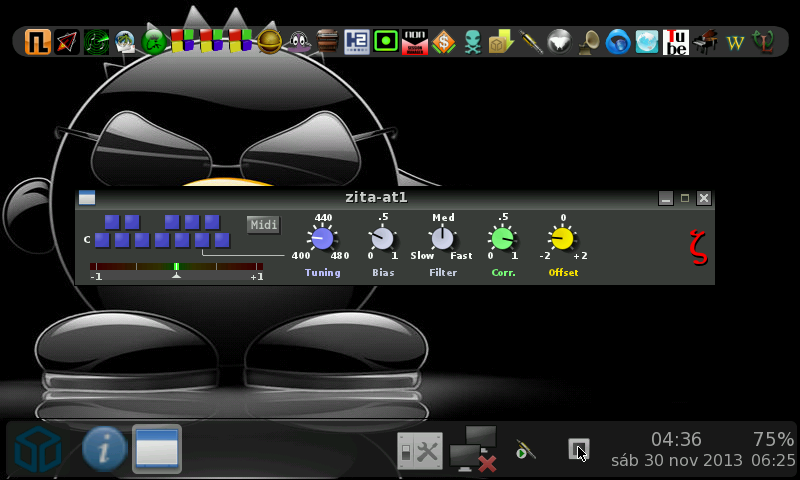800x480 pixels.
Task: Click the teal skull icon in the dock
Action: (472, 41)
